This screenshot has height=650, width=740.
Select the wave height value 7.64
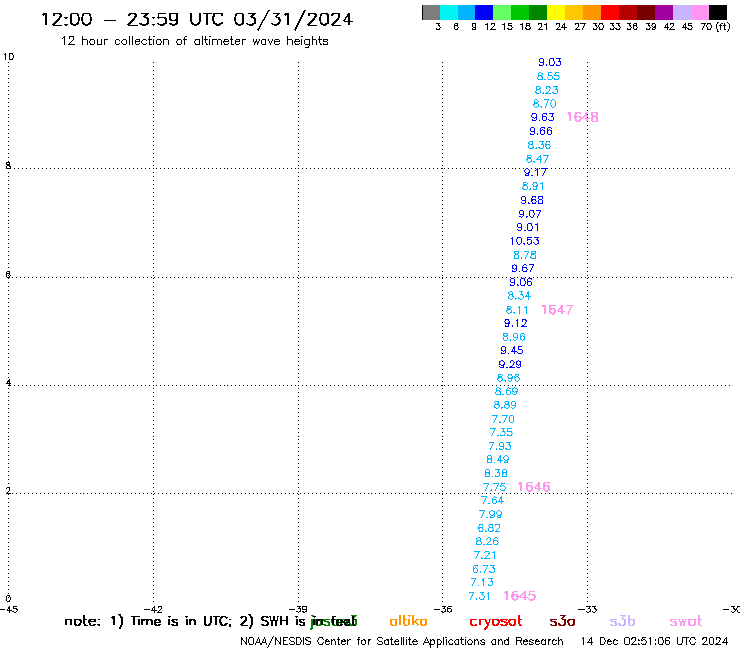coord(492,500)
